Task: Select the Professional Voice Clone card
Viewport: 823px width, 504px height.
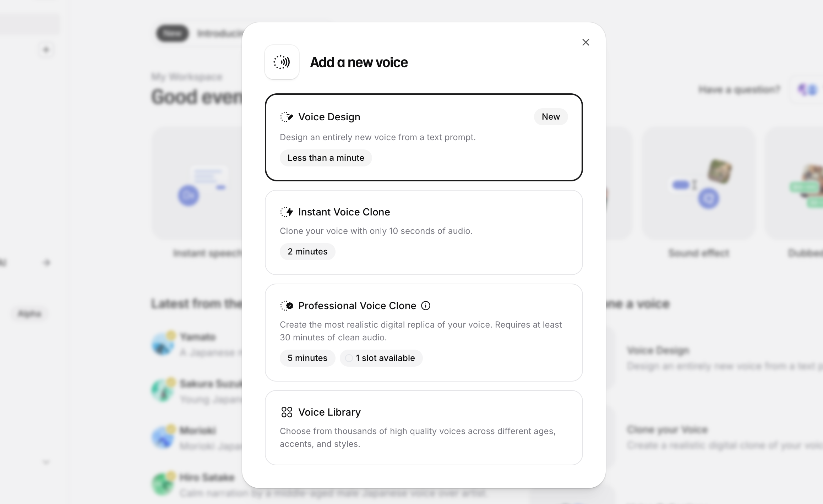Action: [x=424, y=333]
